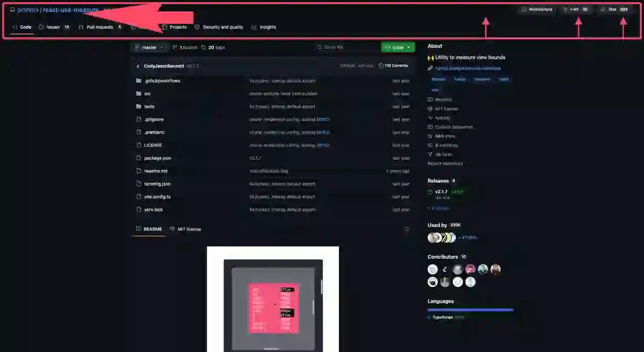Click the 'bounds' topic tag
Image resolution: width=644 pixels, height=352 pixels.
tap(439, 80)
